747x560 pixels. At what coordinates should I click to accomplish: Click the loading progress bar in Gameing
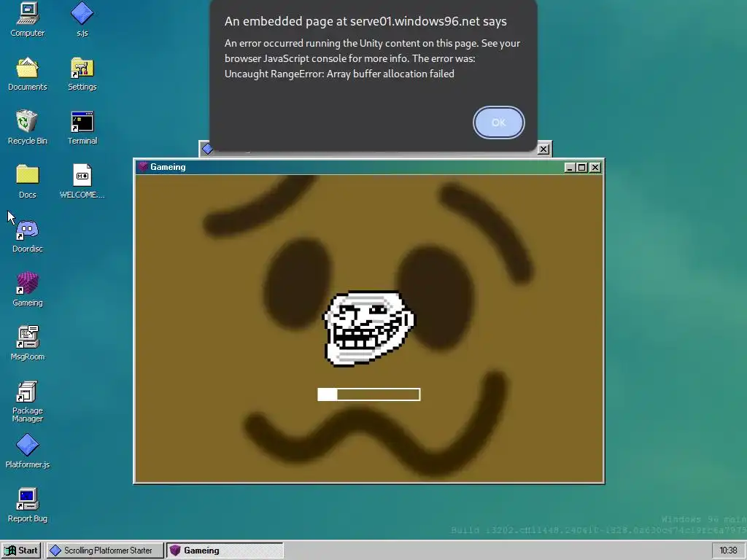[x=368, y=394]
